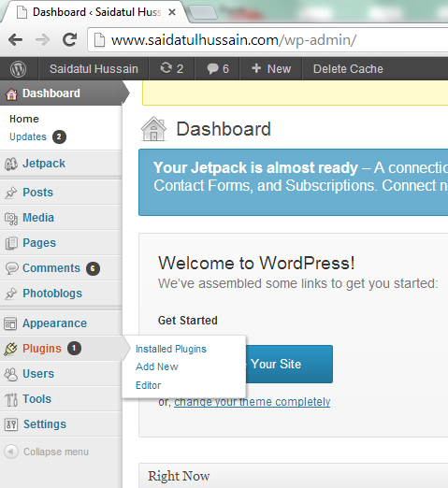Open the New content dropdown in admin bar
Image resolution: width=448 pixels, height=488 pixels.
point(271,68)
